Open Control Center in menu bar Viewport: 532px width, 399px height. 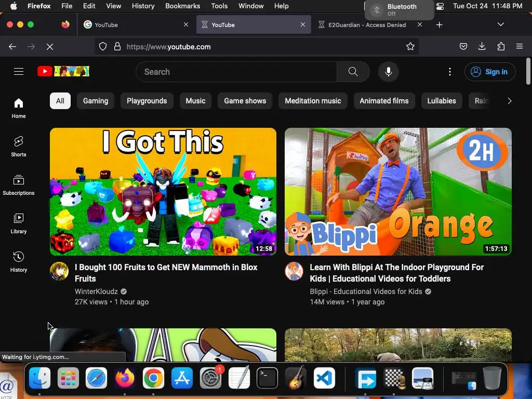tap(440, 6)
